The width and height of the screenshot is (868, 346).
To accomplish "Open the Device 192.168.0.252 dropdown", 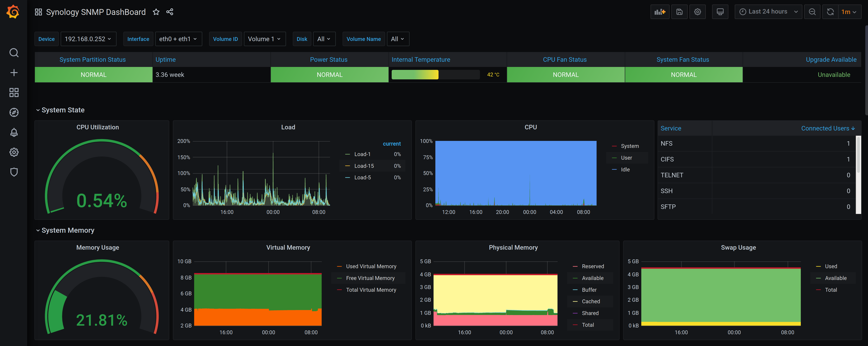I will (x=88, y=39).
